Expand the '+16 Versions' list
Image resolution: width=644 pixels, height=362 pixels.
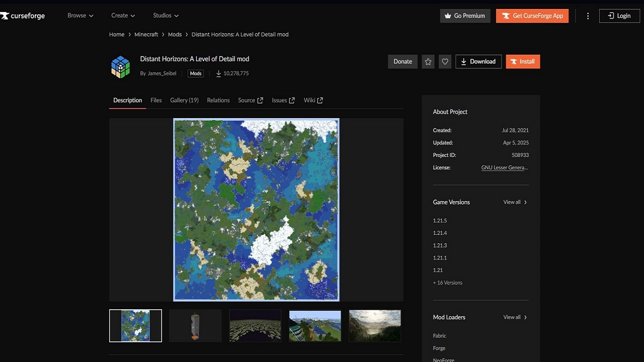pos(447,283)
